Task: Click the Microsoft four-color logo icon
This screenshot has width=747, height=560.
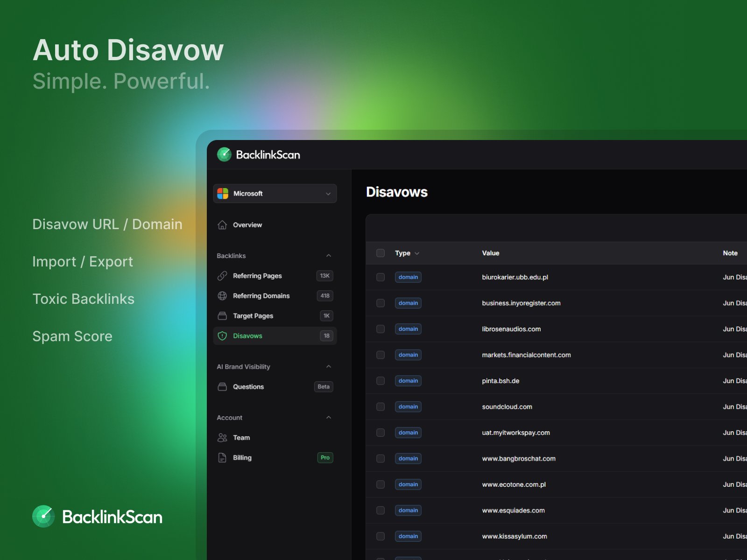Action: 223,194
